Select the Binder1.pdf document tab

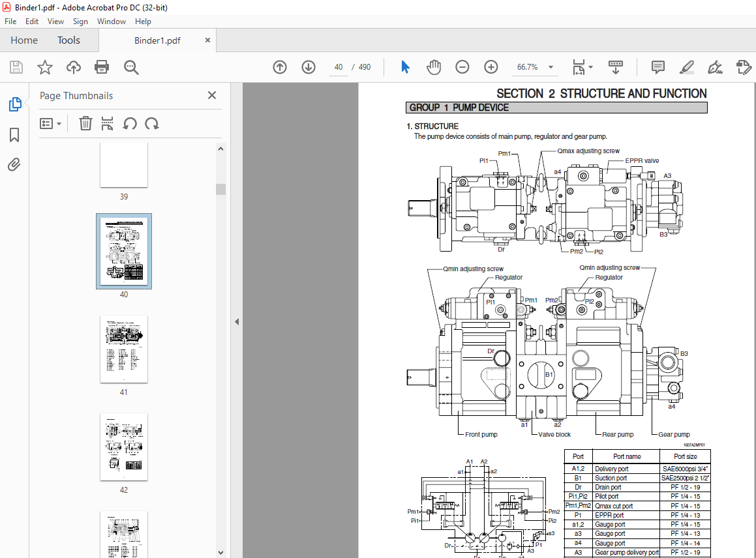(157, 40)
